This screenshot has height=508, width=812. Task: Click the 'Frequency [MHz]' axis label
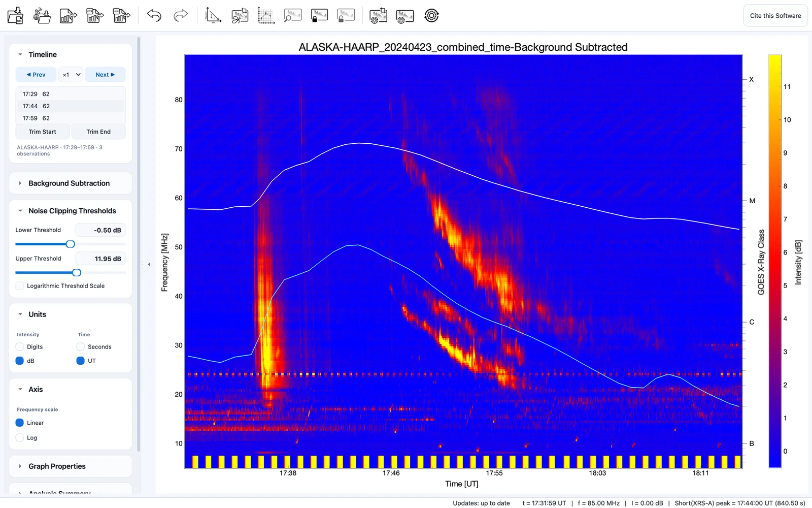click(x=164, y=263)
